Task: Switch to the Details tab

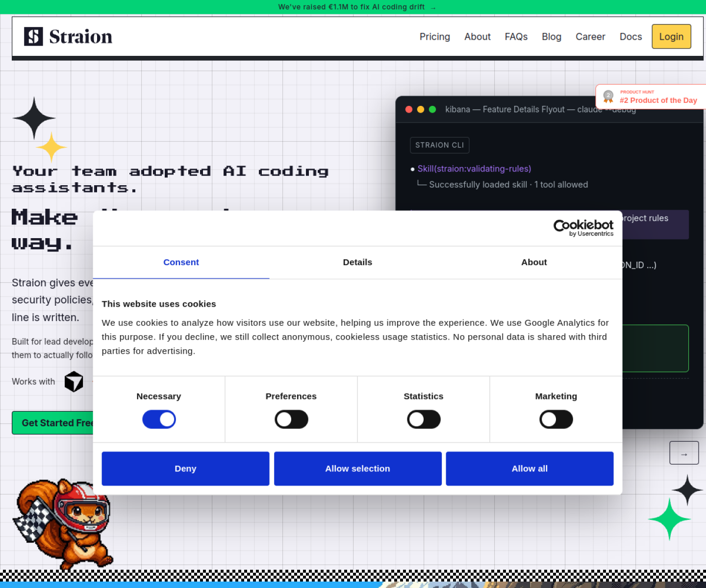Action: click(x=357, y=262)
